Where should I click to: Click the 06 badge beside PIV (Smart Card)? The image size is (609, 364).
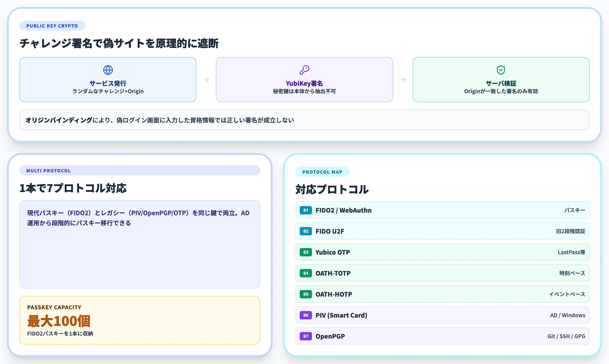306,315
